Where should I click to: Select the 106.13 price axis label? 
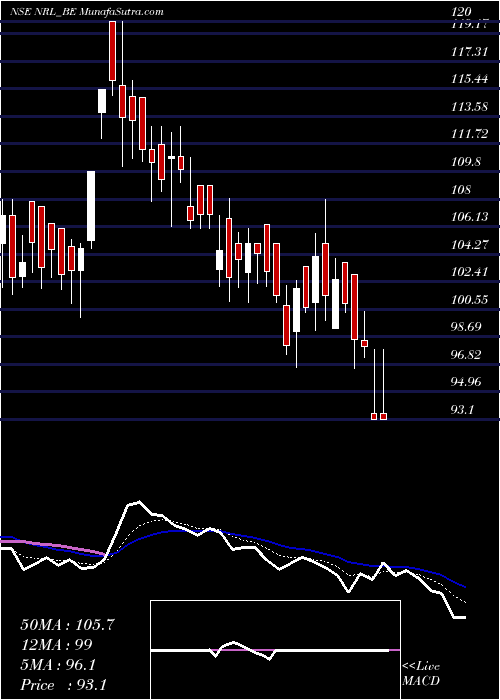pos(469,217)
